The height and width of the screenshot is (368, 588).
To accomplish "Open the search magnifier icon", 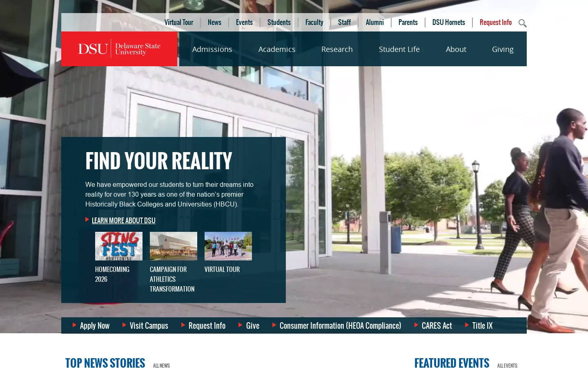I will 522,23.
